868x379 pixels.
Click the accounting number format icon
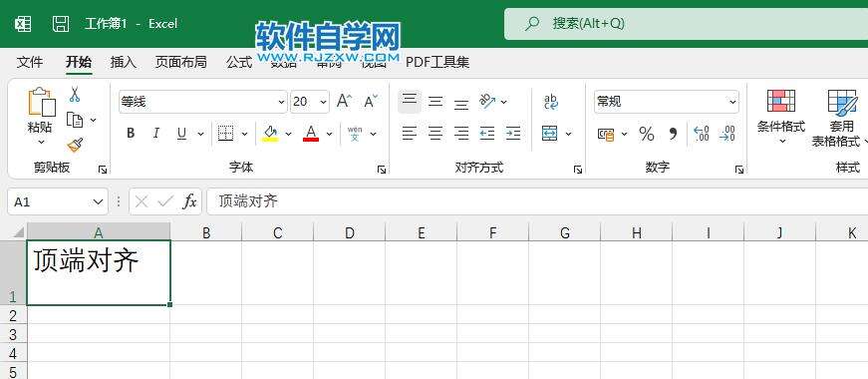tap(606, 134)
